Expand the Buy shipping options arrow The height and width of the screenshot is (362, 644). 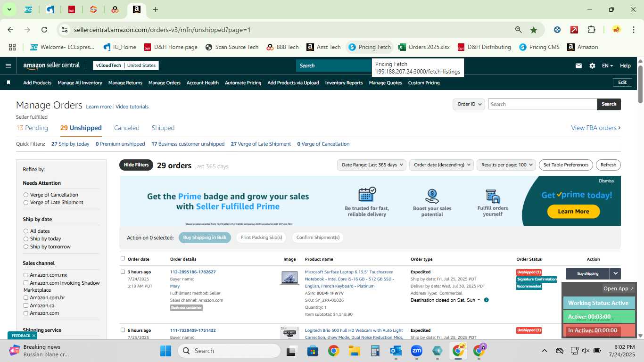click(x=615, y=273)
